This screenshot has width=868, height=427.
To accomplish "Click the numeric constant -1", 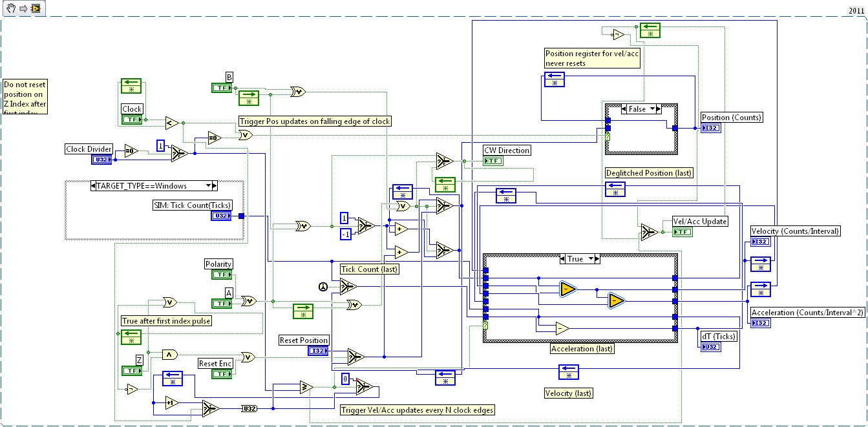I will [x=346, y=234].
